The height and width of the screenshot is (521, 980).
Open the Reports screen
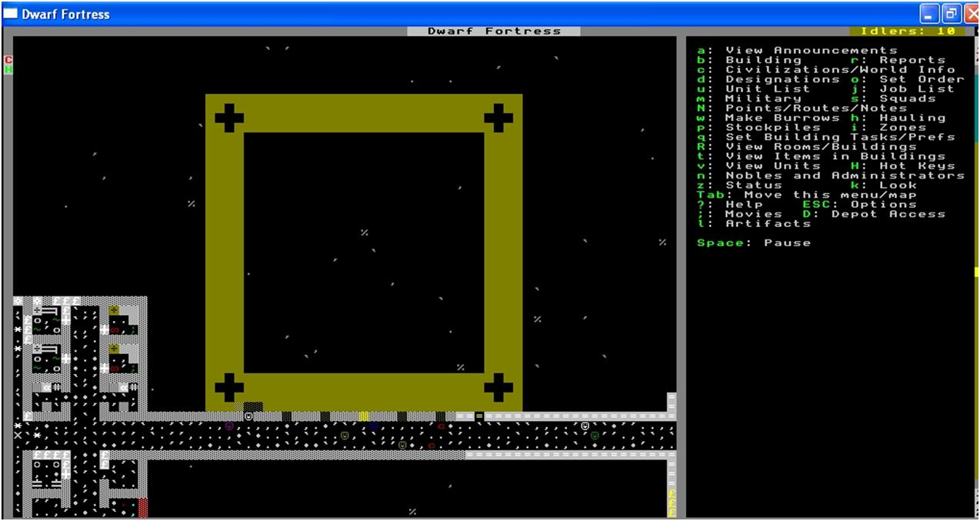[x=898, y=60]
